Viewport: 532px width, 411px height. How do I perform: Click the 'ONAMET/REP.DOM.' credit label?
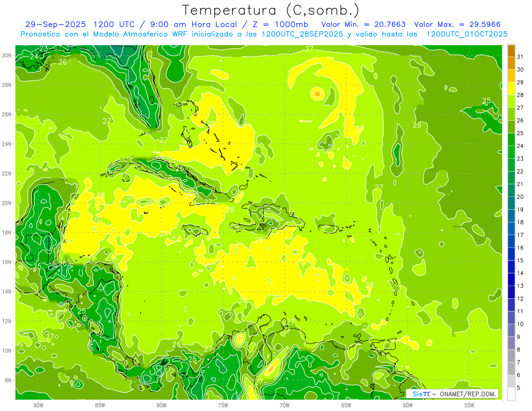[x=468, y=394]
